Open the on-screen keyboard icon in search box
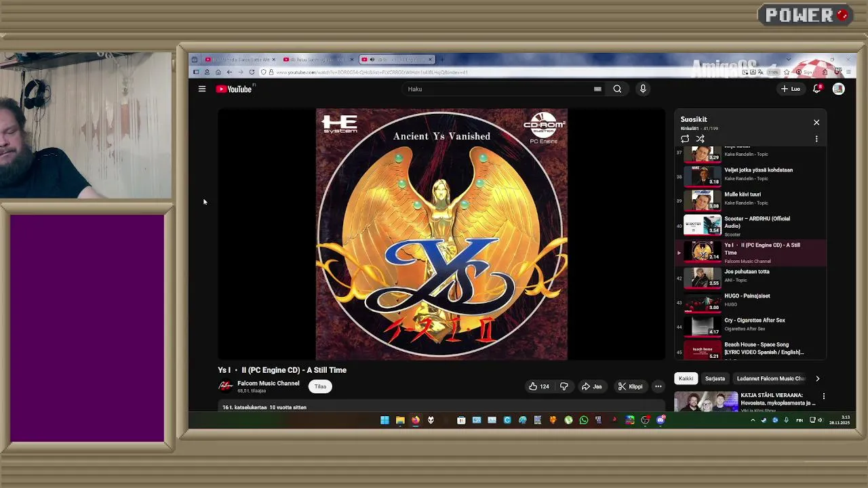The image size is (868, 488). coord(597,89)
